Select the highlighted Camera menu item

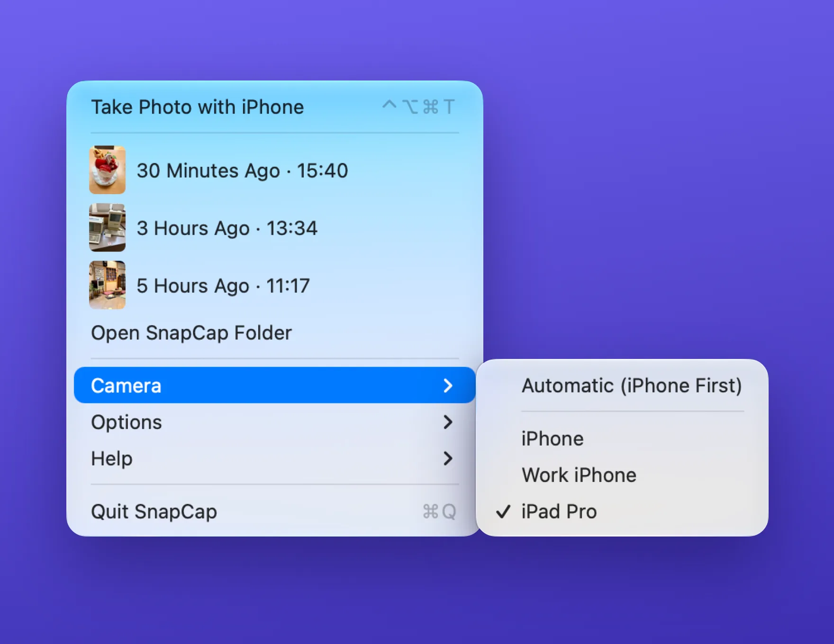(x=274, y=385)
